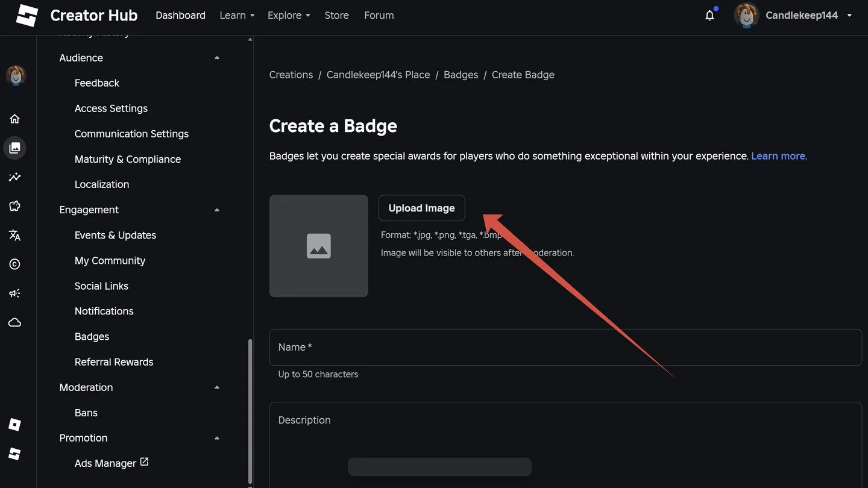The height and width of the screenshot is (488, 868).
Task: Open the Dashboard tab
Action: 180,16
